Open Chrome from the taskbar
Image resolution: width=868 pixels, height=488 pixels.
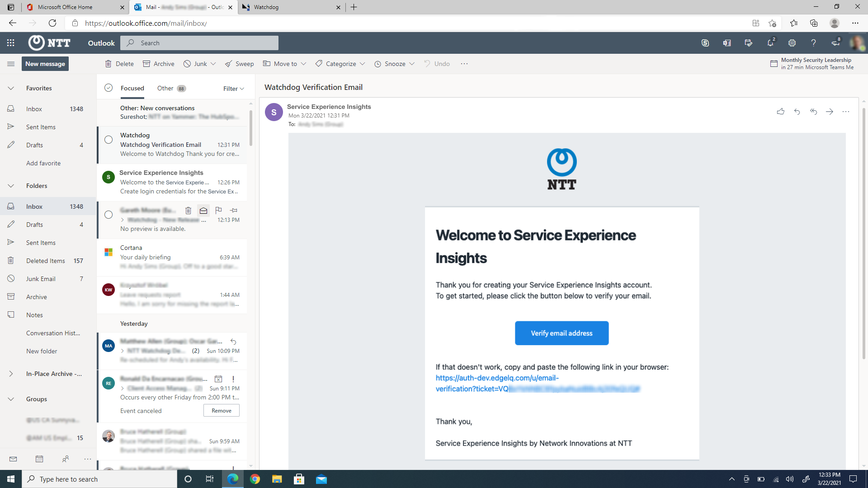pyautogui.click(x=255, y=479)
